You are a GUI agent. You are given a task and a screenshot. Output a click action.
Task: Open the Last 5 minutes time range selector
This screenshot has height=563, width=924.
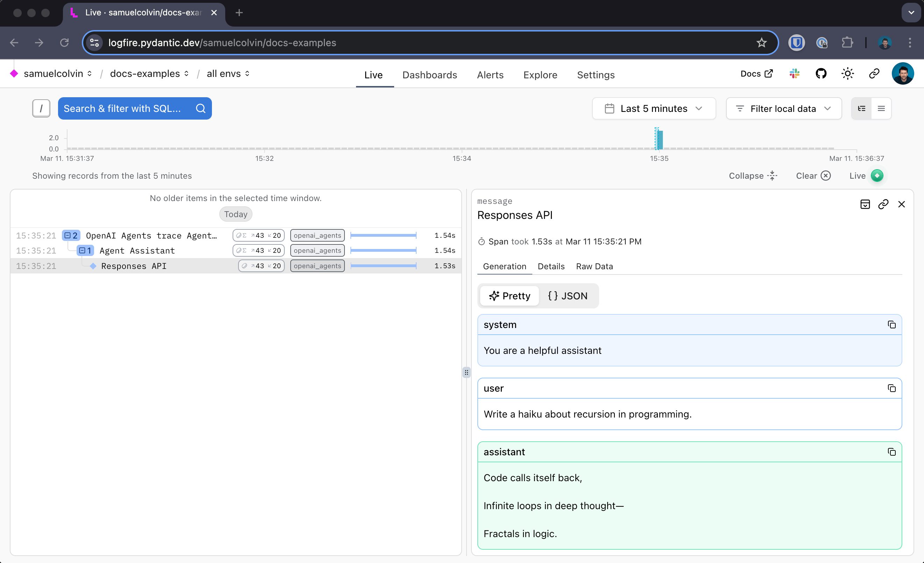click(x=654, y=108)
